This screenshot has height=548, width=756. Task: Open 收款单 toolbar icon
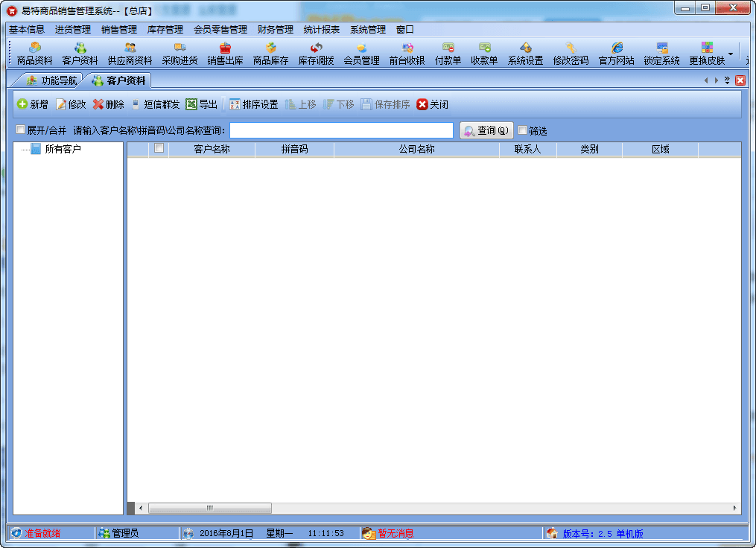484,54
